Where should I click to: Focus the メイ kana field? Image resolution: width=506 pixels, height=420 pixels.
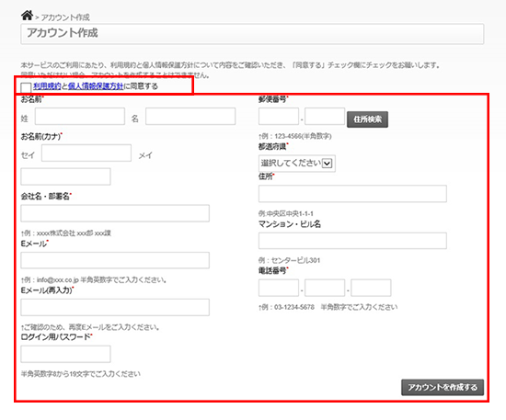pyautogui.click(x=65, y=176)
